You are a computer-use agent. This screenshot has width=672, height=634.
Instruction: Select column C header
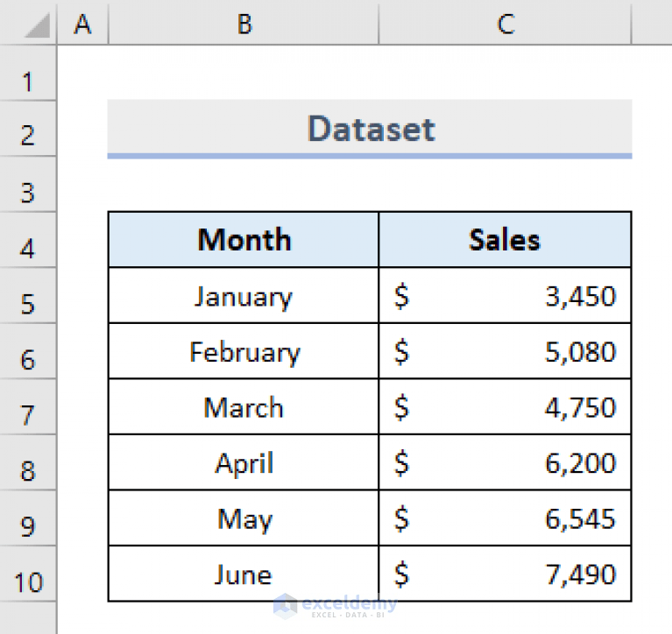click(x=506, y=22)
